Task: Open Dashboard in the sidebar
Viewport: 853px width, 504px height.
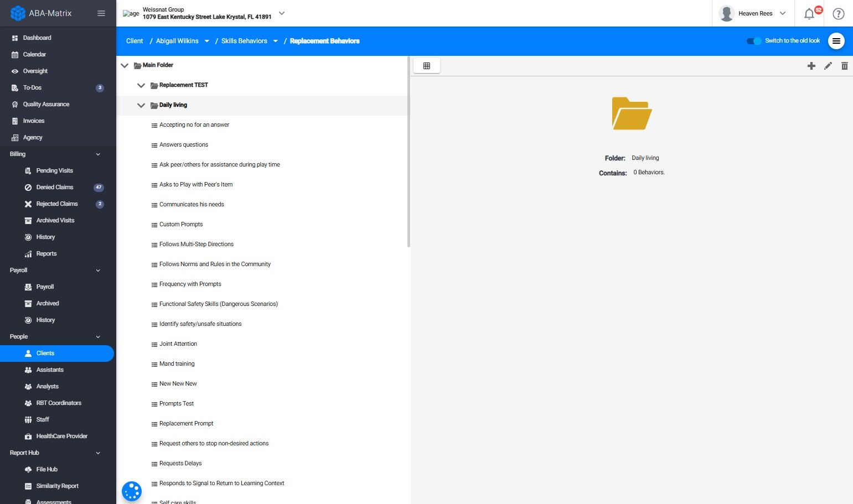Action: click(x=37, y=38)
